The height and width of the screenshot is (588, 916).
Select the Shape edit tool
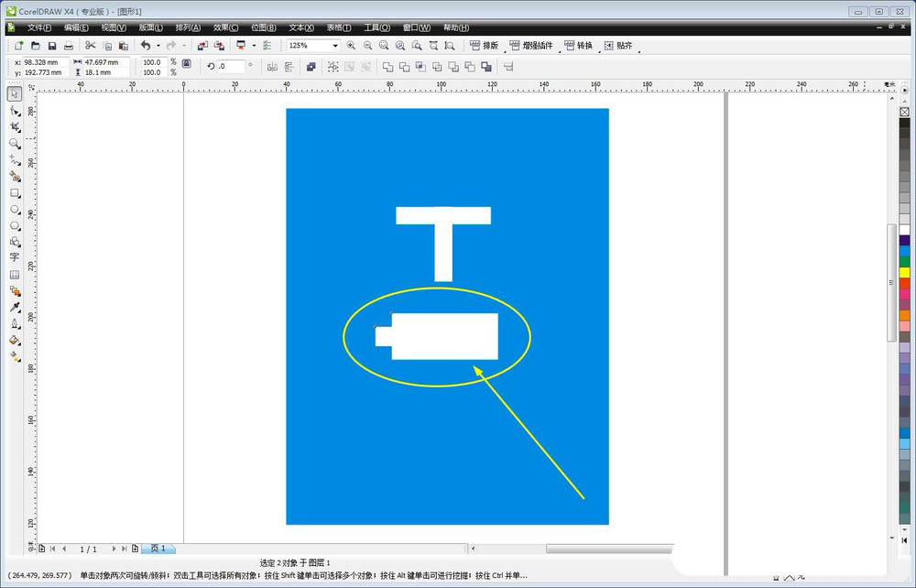coord(15,110)
